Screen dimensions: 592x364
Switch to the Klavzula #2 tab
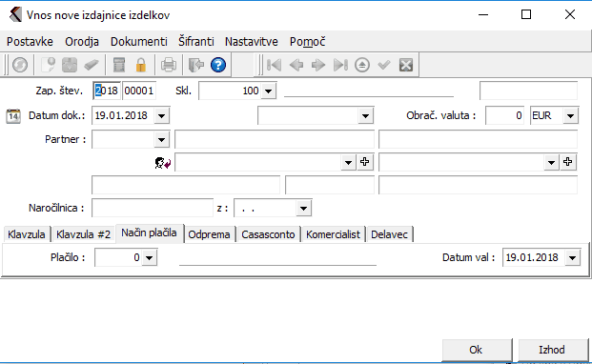click(83, 234)
